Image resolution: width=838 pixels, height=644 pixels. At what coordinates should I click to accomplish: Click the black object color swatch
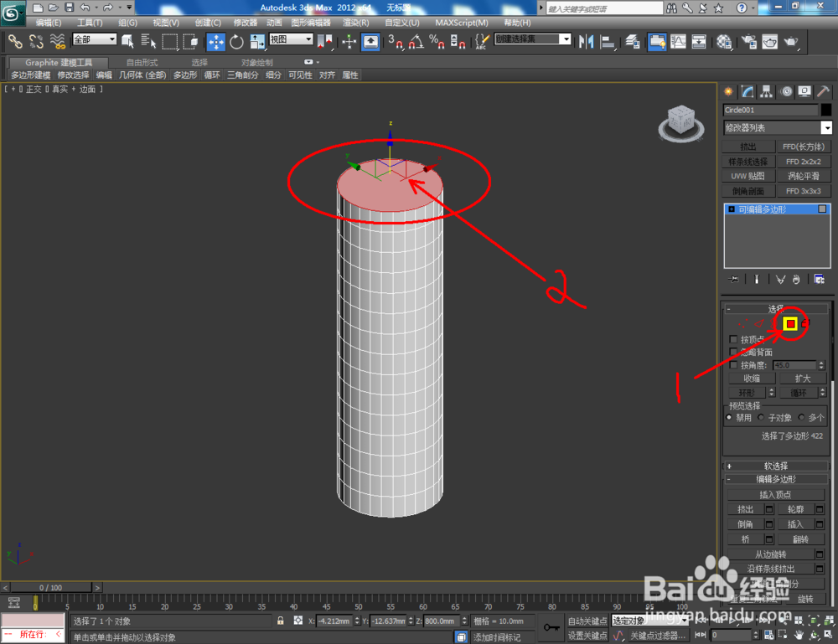coord(825,110)
